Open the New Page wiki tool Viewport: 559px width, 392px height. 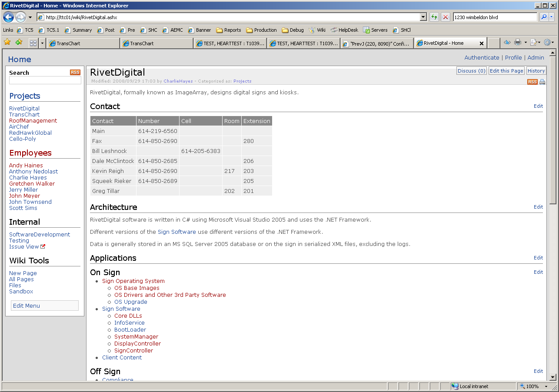point(23,273)
